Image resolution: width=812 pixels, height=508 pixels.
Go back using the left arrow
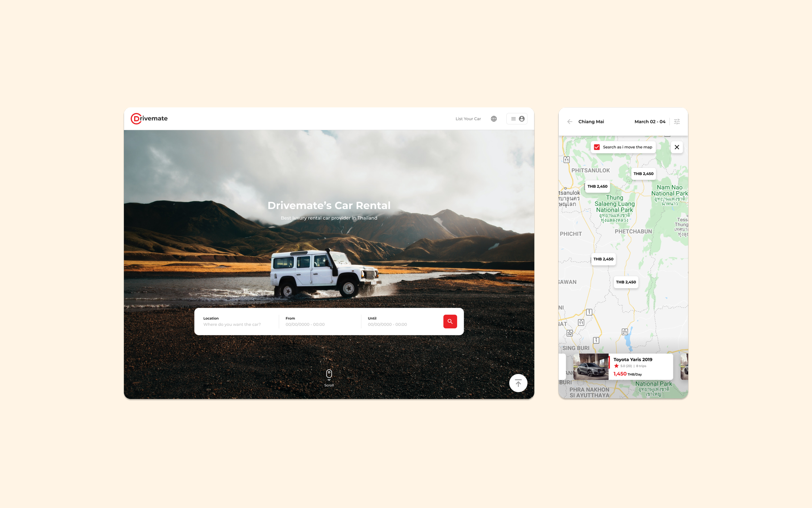(569, 122)
